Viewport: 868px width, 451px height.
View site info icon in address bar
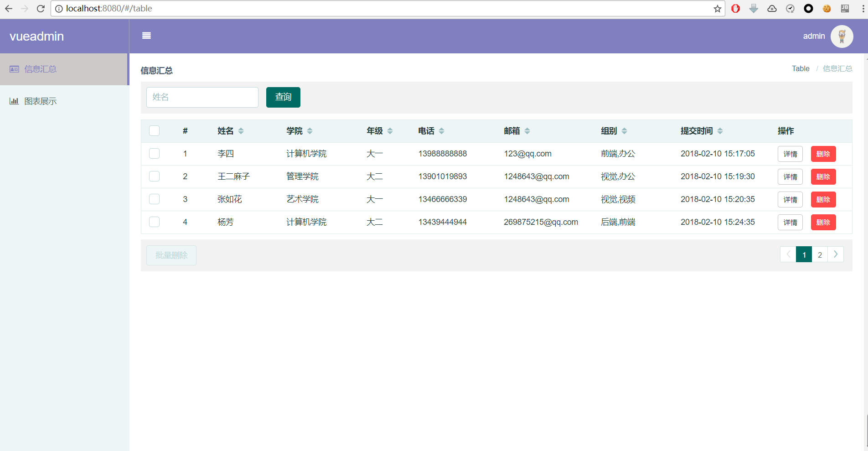coord(59,9)
